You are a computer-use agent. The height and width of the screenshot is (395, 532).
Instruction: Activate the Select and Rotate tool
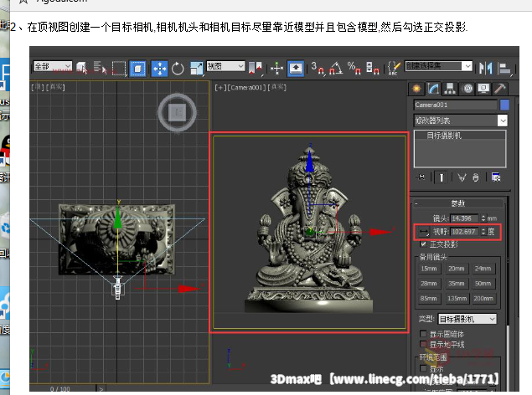coord(178,69)
